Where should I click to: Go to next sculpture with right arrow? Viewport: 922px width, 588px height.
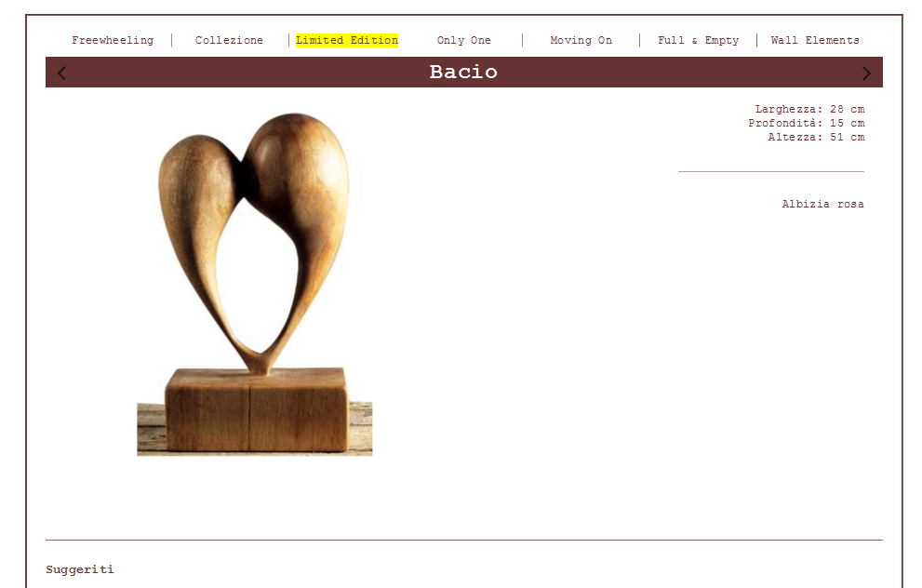(x=866, y=73)
